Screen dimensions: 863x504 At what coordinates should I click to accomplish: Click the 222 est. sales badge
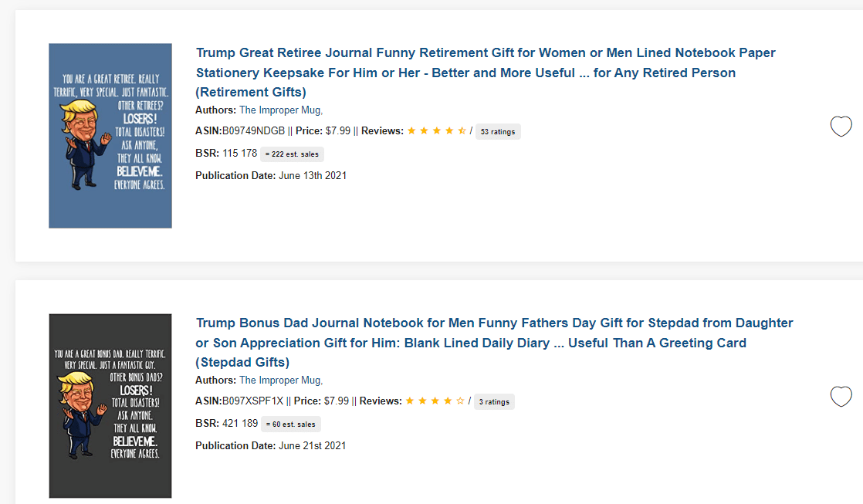coord(292,154)
